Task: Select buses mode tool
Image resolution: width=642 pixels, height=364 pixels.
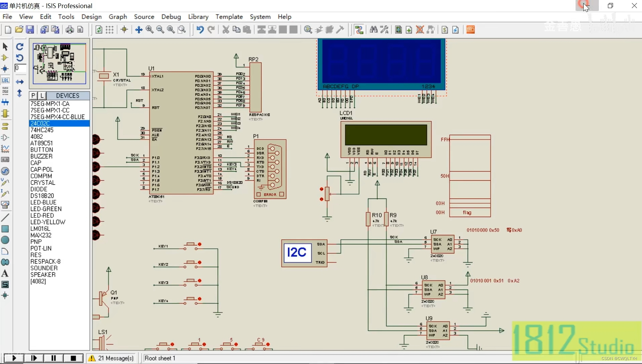Action: (x=5, y=102)
